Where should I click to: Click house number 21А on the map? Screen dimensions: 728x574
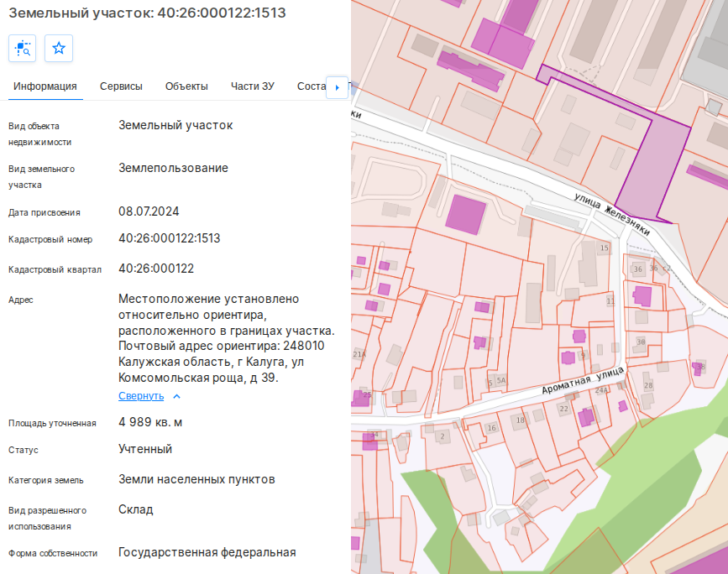point(360,355)
